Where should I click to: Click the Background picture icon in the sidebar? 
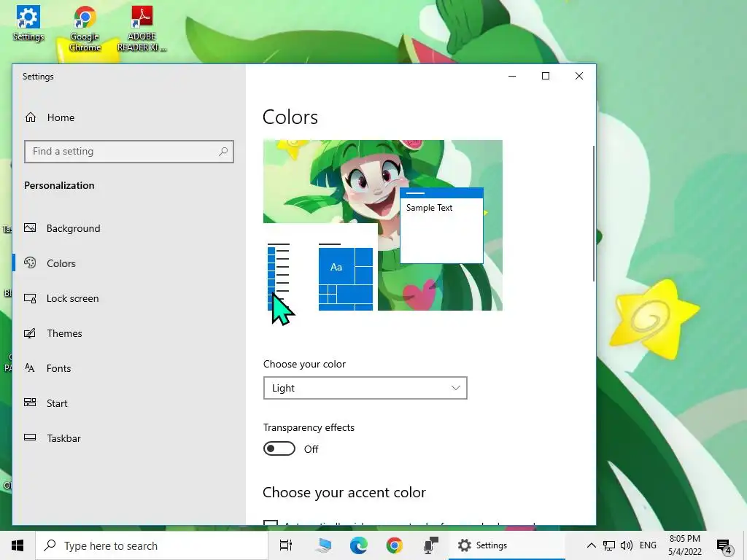(30, 227)
